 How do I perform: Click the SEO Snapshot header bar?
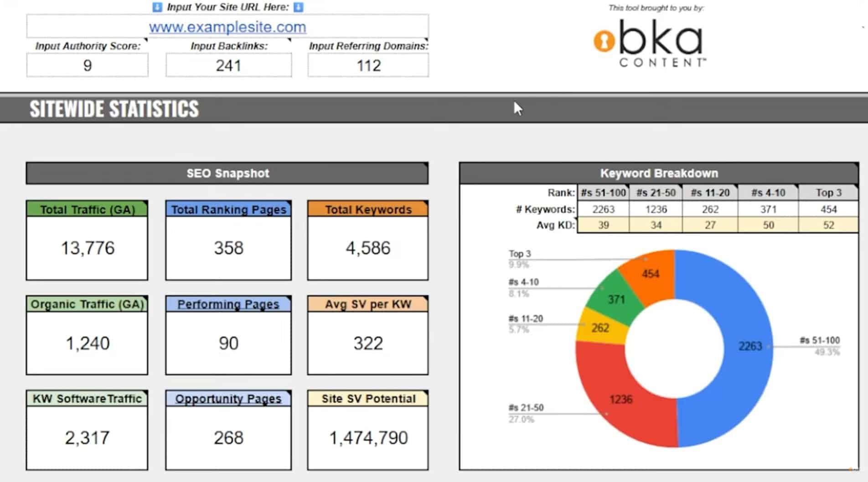(x=227, y=173)
